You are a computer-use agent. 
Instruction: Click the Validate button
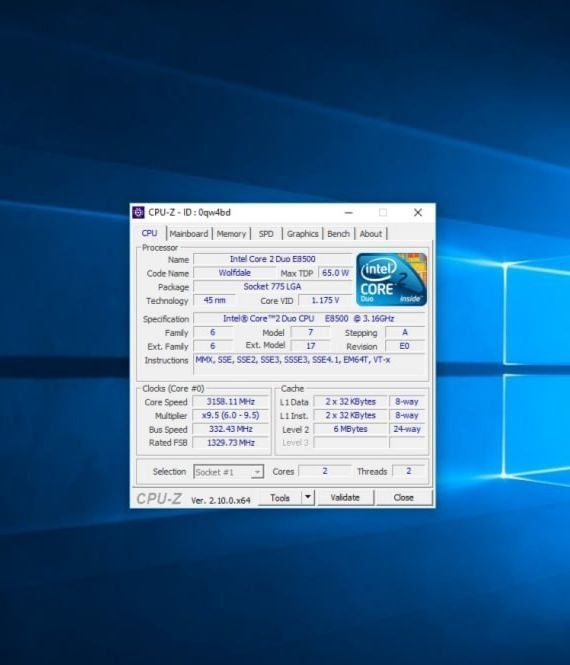point(345,497)
